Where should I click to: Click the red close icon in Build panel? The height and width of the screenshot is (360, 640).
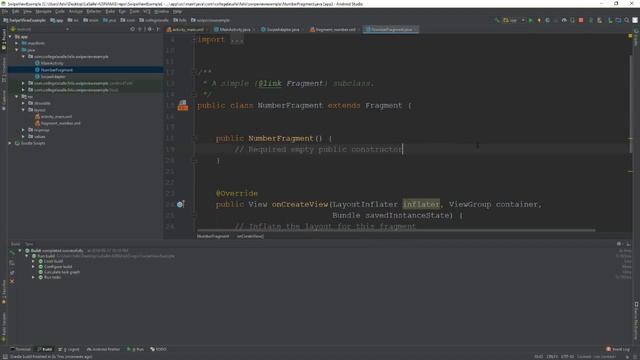[12, 281]
